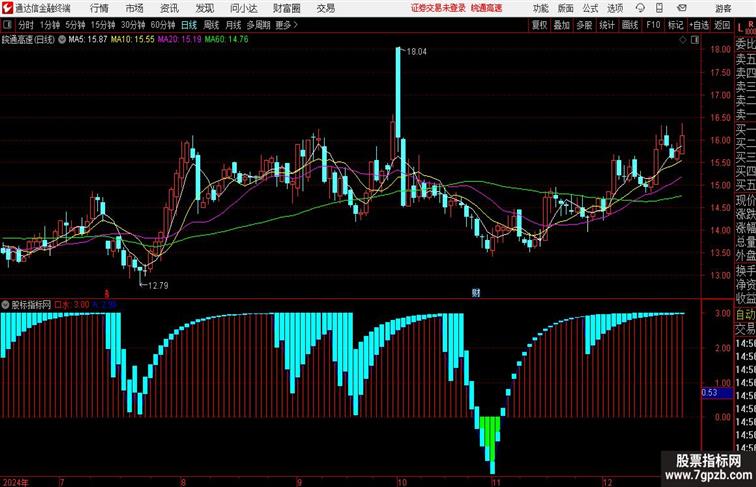Image resolution: width=756 pixels, height=487 pixels.
Task: Switch to 周线 weekly period
Action: (x=211, y=25)
